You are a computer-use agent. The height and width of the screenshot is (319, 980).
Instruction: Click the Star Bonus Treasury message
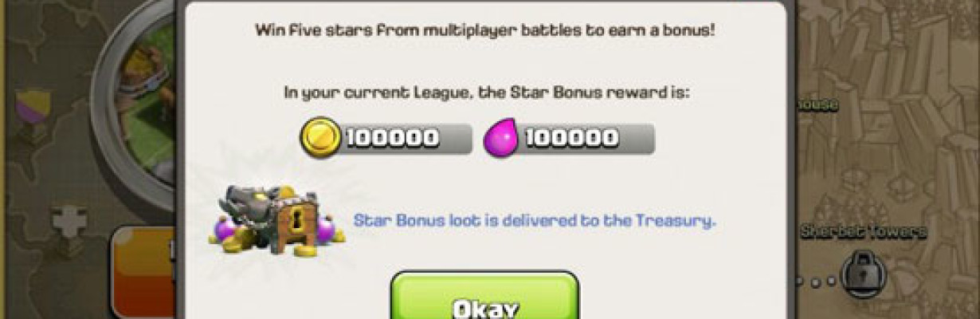click(x=535, y=220)
